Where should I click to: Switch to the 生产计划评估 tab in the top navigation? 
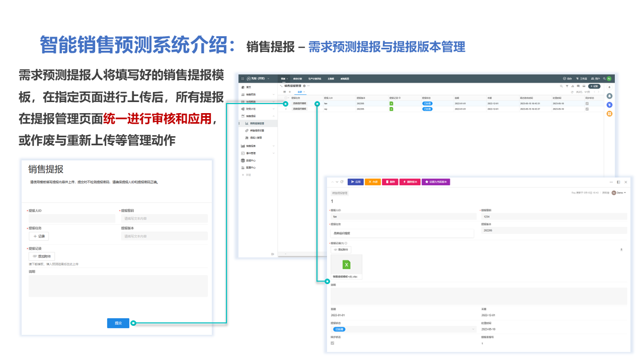click(317, 78)
